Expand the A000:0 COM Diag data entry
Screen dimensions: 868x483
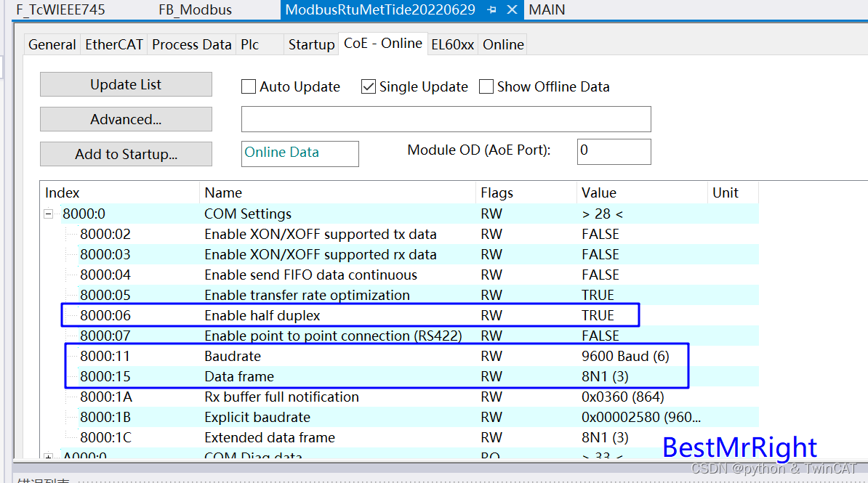click(x=48, y=457)
